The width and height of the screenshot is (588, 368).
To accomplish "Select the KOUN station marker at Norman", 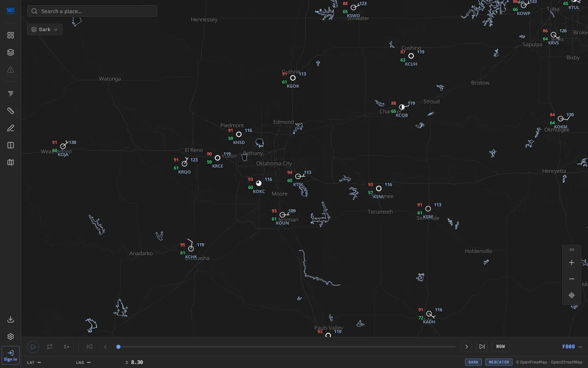I will 283,215.
